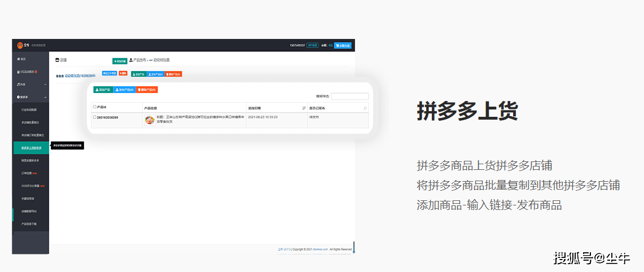Toggle the select-all 产品id header checkbox
This screenshot has width=644, height=272.
pyautogui.click(x=95, y=107)
